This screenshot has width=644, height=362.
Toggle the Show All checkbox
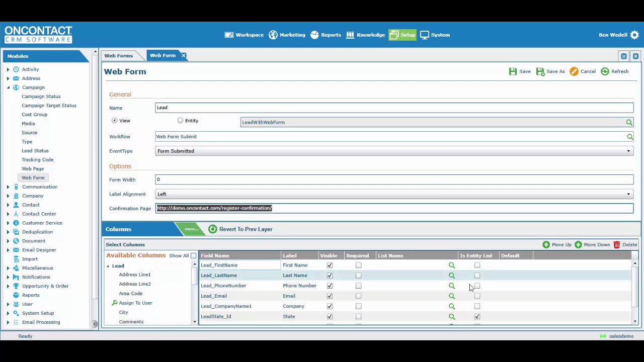(x=193, y=256)
